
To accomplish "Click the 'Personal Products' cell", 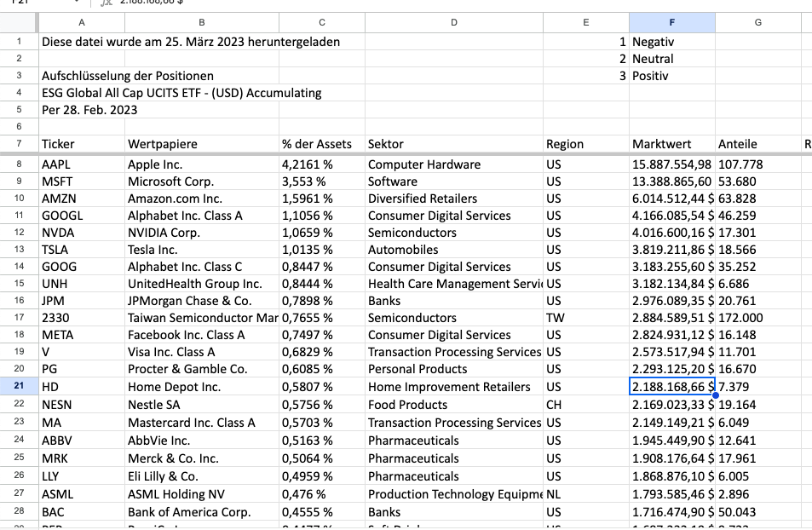I will pyautogui.click(x=454, y=370).
